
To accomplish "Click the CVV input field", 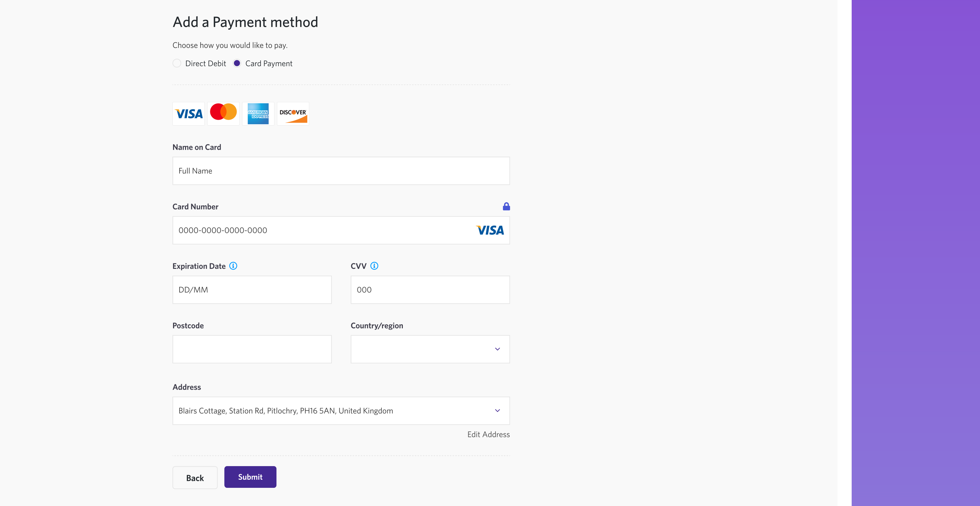I will point(430,290).
